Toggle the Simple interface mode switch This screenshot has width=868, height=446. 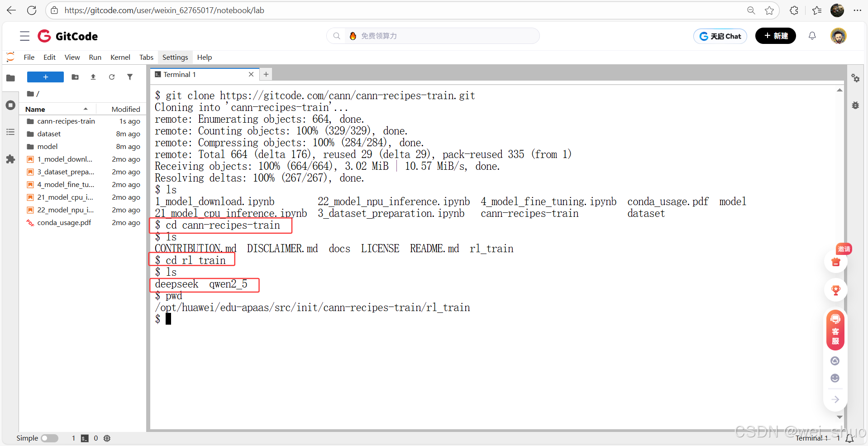click(49, 438)
